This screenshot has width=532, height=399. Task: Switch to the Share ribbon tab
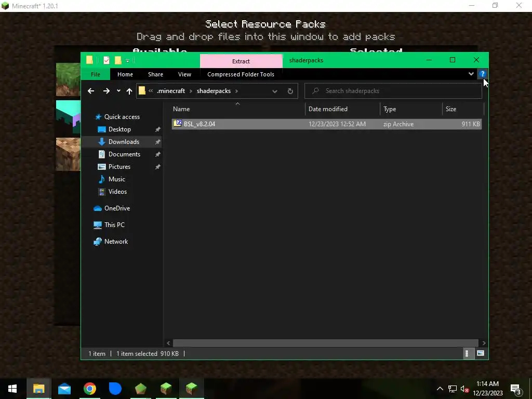click(x=155, y=74)
